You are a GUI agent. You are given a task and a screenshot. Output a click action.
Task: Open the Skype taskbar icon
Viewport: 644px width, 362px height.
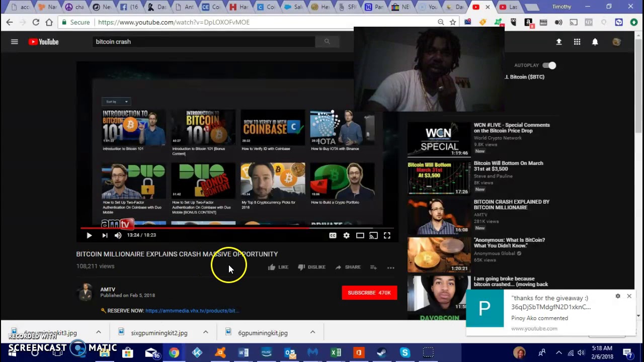405,353
